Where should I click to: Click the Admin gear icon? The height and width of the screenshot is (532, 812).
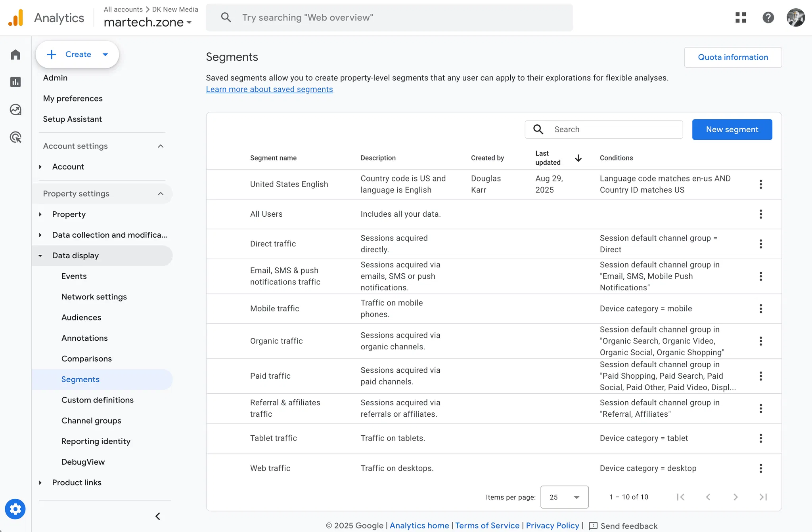(x=15, y=509)
